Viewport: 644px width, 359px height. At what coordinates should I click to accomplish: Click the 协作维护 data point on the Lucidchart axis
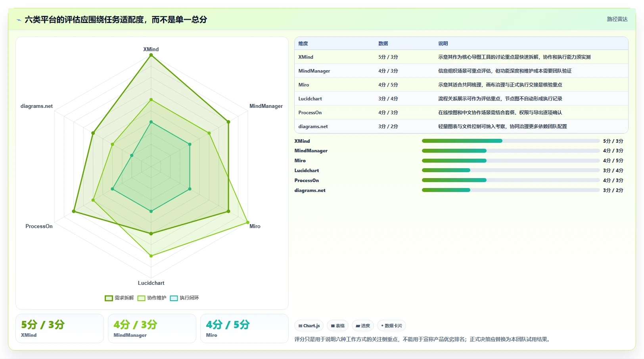tap(151, 256)
